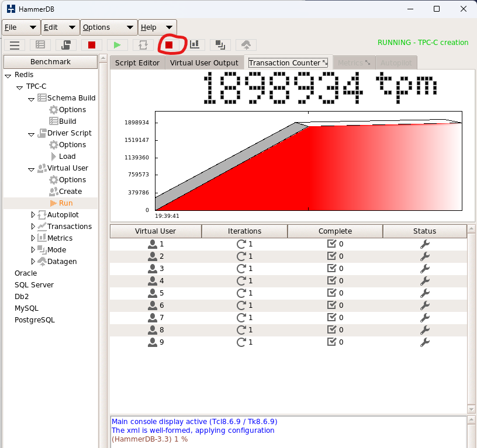Viewport: 477px width, 448px height.
Task: Click the 'RUNNING - TPC-C creation' status text
Action: pos(423,42)
